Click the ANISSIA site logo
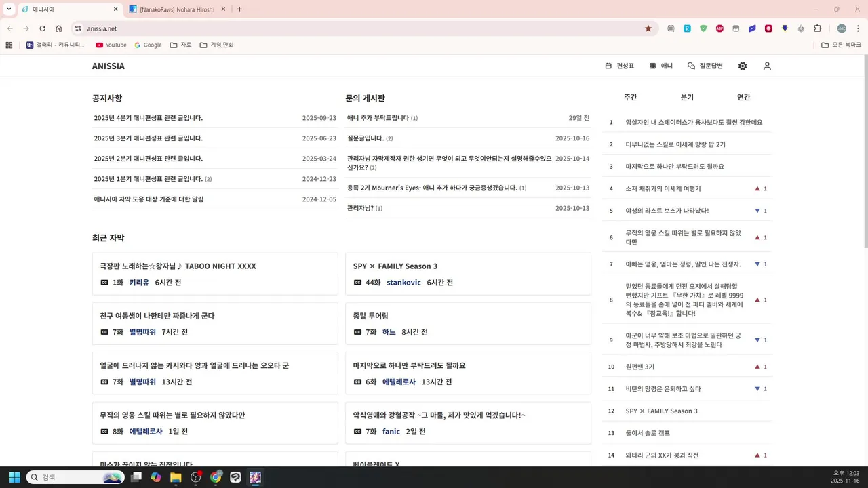 tap(108, 66)
